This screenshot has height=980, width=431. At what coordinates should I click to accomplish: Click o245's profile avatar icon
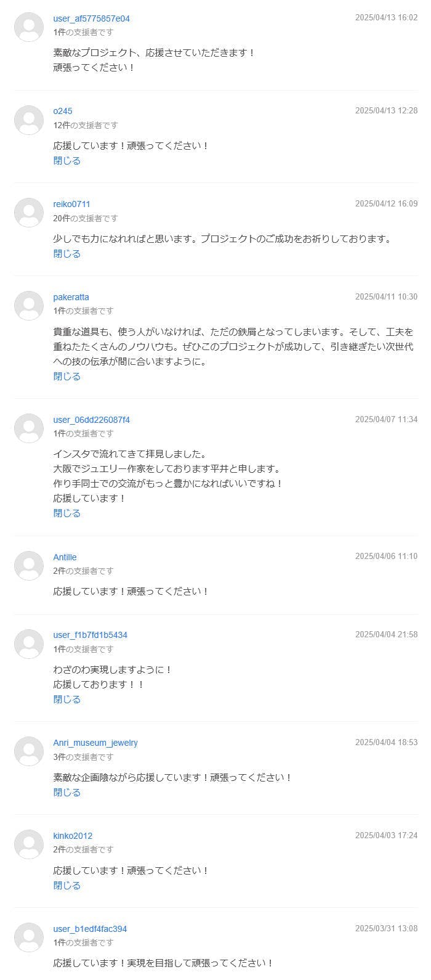(x=29, y=120)
